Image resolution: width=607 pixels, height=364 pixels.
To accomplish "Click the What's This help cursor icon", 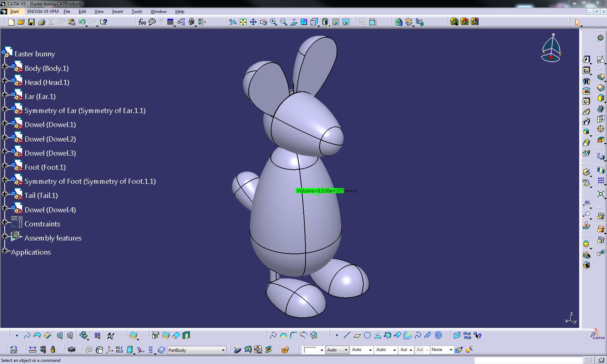I will coord(103,22).
